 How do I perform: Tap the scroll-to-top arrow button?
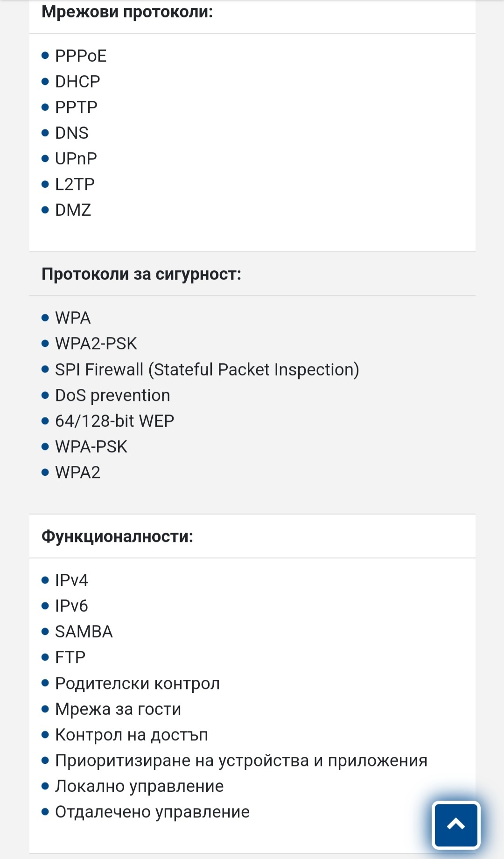456,824
